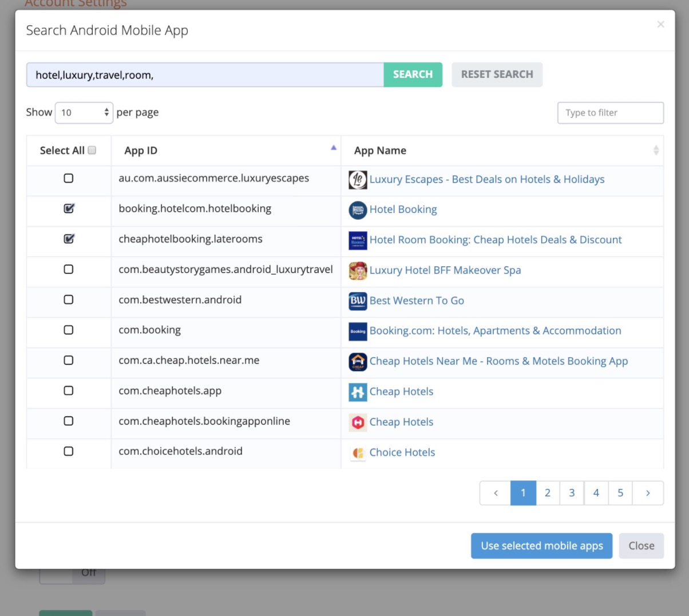Viewport: 689px width, 616px height.
Task: Click the Type to filter field
Action: 610,113
